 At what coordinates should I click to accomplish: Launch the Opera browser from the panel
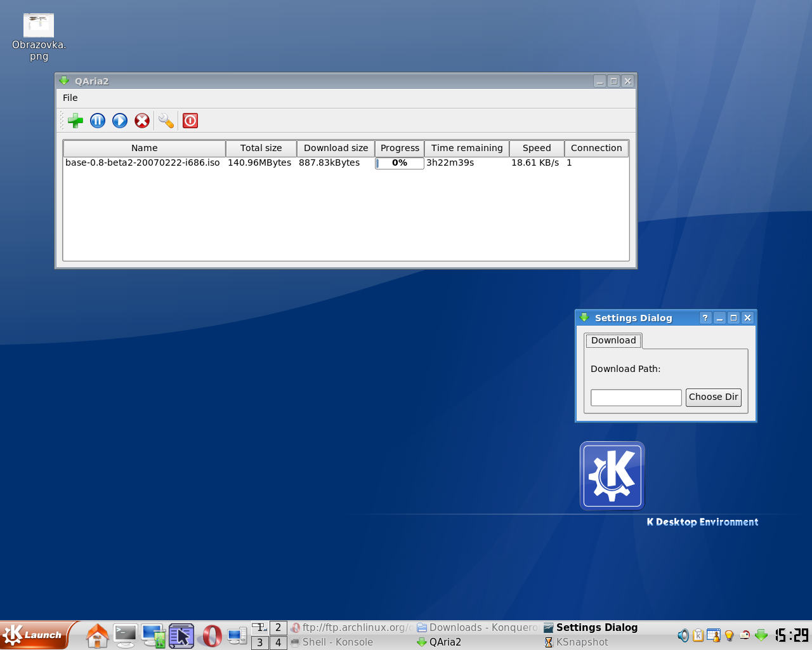point(211,636)
